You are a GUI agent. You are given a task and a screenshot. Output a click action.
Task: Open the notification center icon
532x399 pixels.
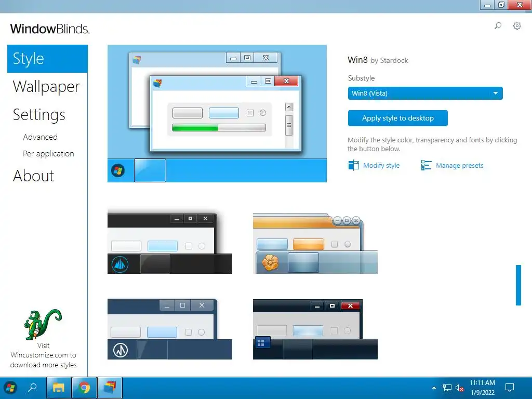click(510, 388)
